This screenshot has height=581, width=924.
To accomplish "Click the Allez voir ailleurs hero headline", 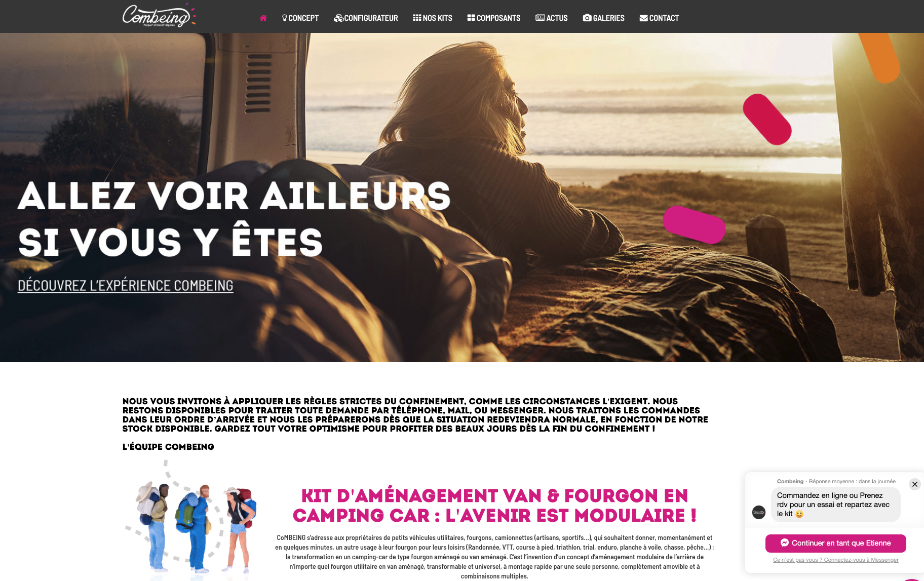I will click(234, 219).
